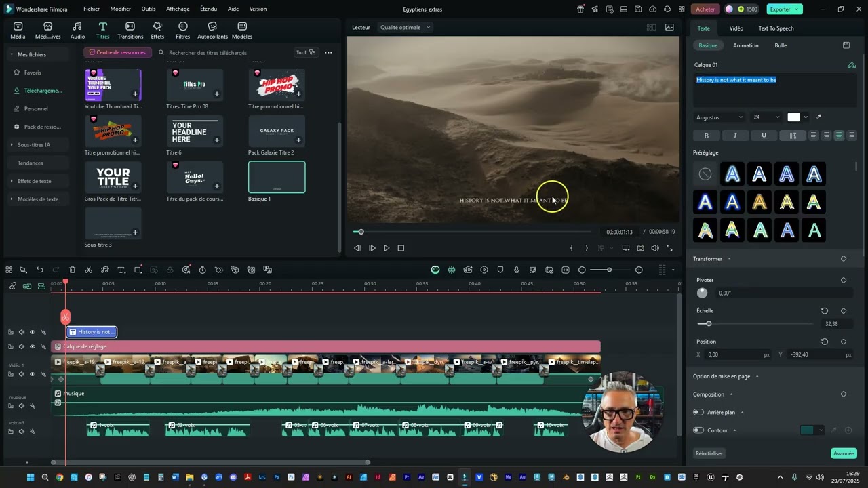Viewport: 868px width, 488px height.
Task: Click the zoom in plus on timeline
Action: pos(639,270)
